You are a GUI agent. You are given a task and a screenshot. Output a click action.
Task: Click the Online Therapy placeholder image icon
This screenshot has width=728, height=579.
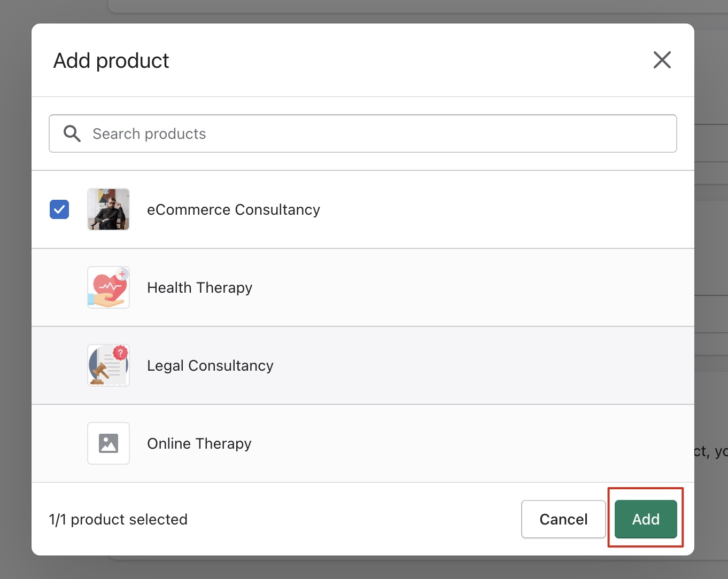pyautogui.click(x=109, y=443)
